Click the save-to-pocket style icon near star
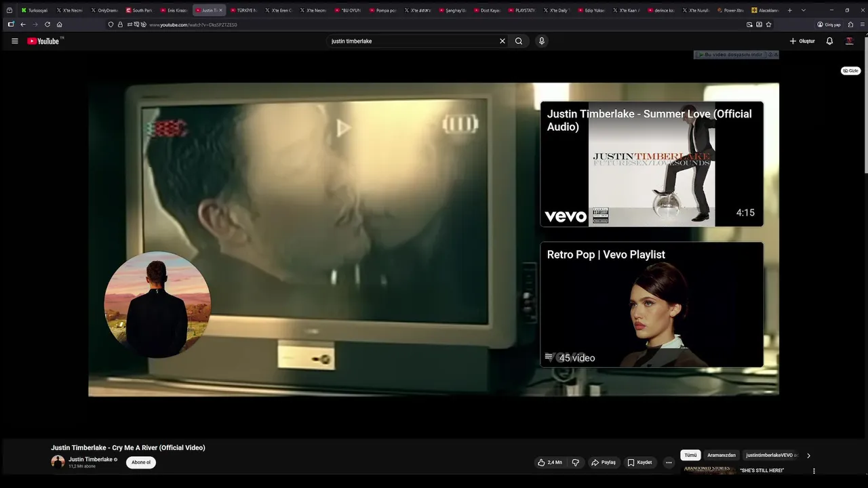Viewport: 868px width, 488px height. 759,24
